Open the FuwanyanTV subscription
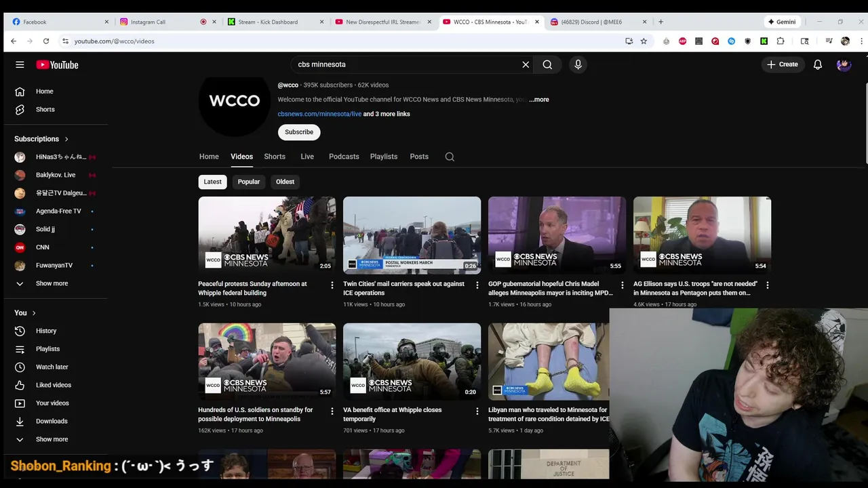Screen dimensions: 868x488 (x=56, y=265)
